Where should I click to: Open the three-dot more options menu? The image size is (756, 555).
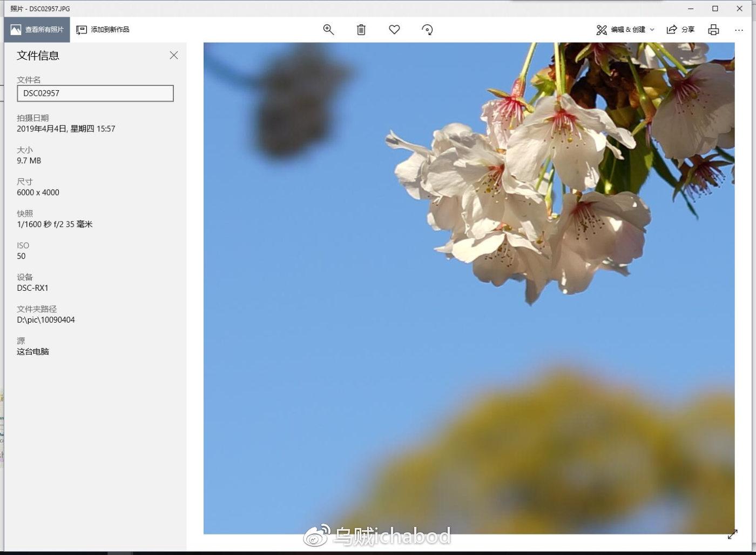(x=739, y=30)
